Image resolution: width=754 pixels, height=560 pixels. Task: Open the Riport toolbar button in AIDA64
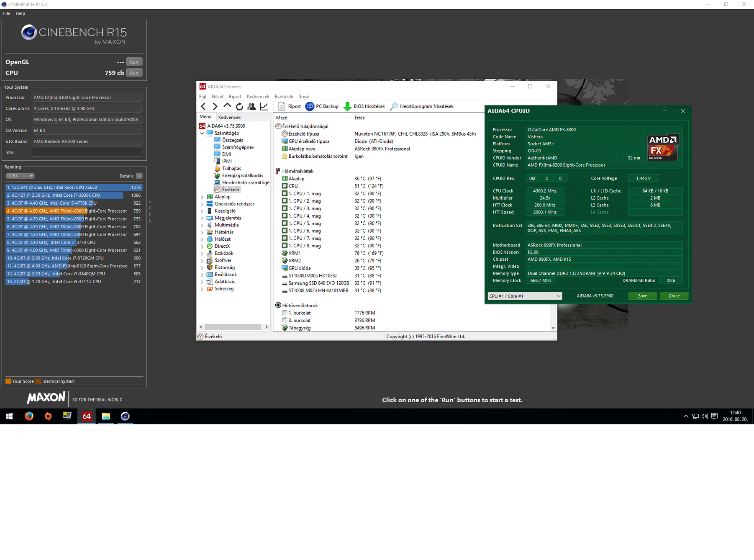[x=290, y=106]
